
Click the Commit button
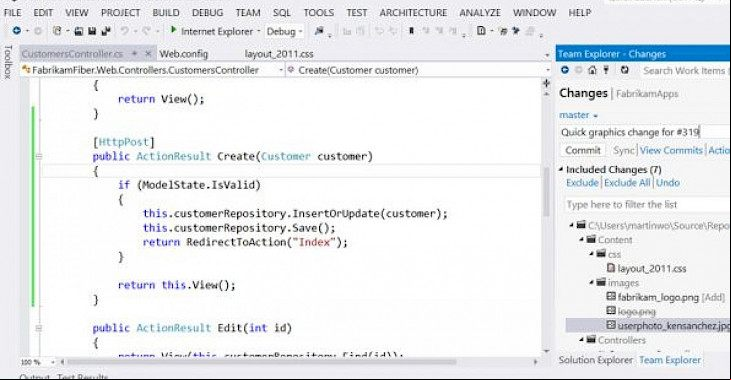coord(583,150)
